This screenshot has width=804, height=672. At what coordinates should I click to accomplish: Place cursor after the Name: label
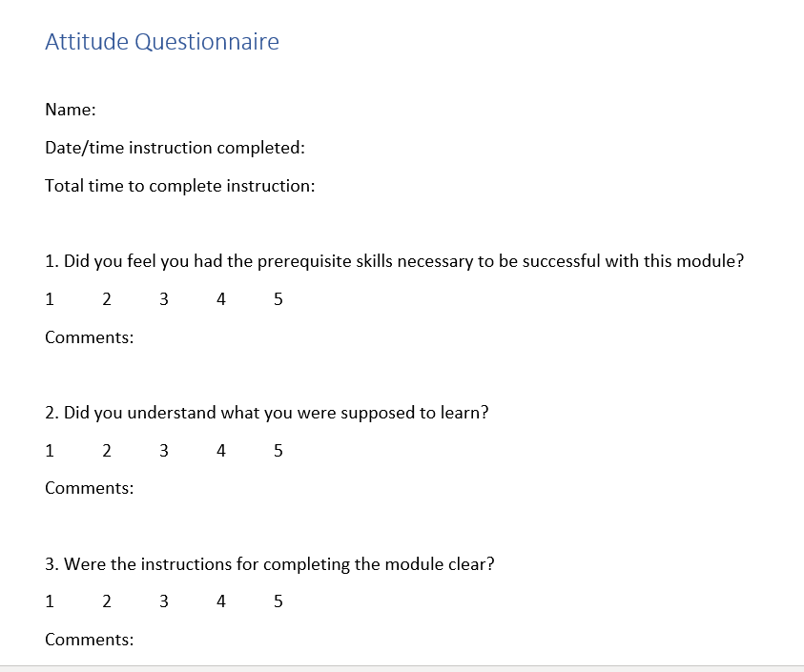(x=98, y=110)
